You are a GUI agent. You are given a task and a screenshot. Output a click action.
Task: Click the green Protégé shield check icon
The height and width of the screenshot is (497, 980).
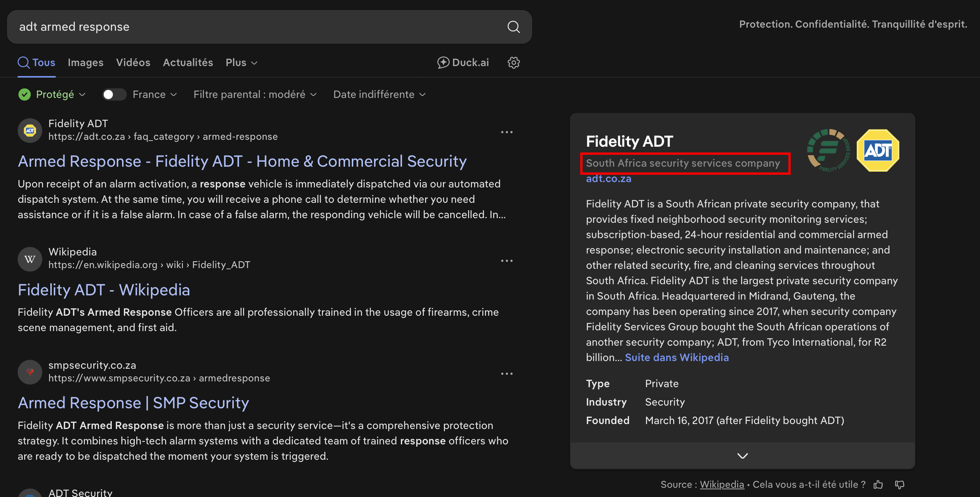point(25,94)
